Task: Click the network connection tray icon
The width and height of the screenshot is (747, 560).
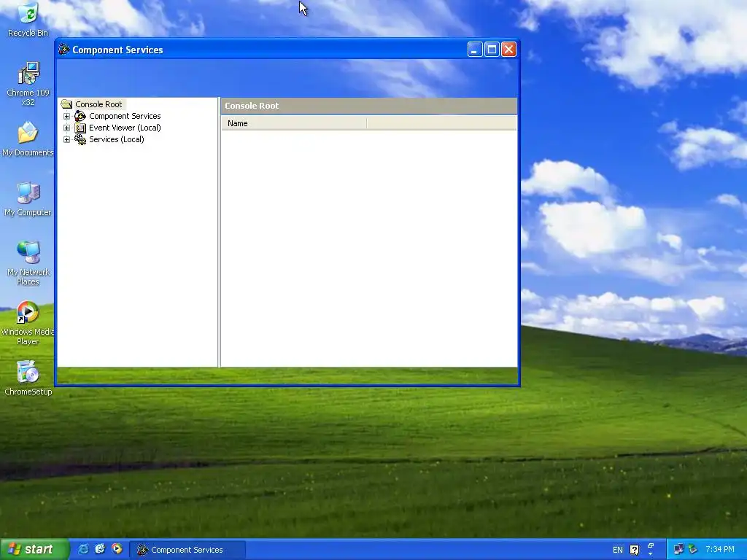Action: 678,550
